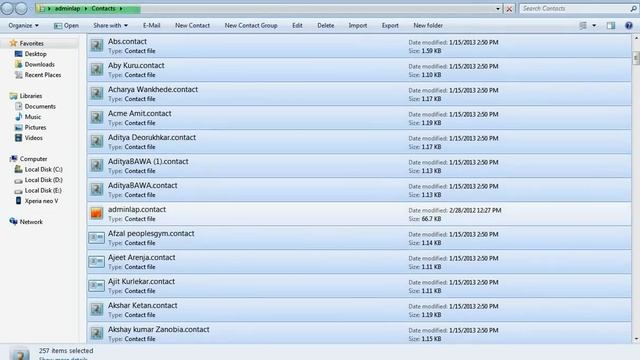Click New folder in the toolbar
The width and height of the screenshot is (640, 360).
pos(428,25)
